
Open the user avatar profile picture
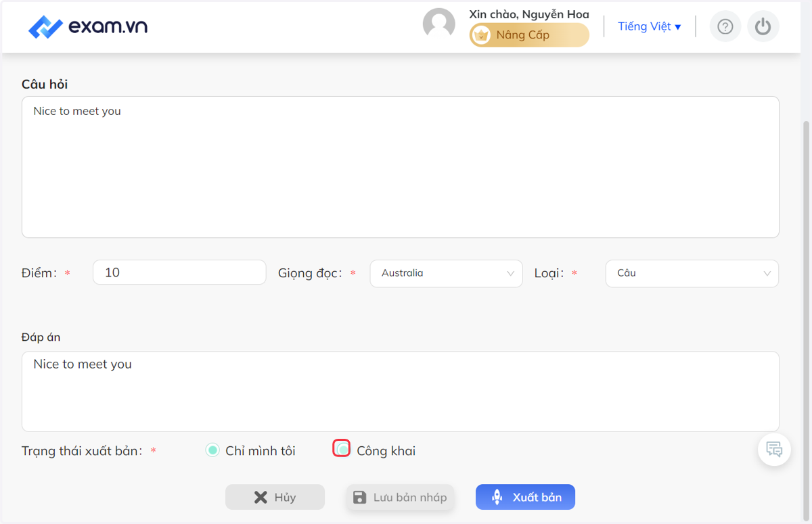click(439, 24)
